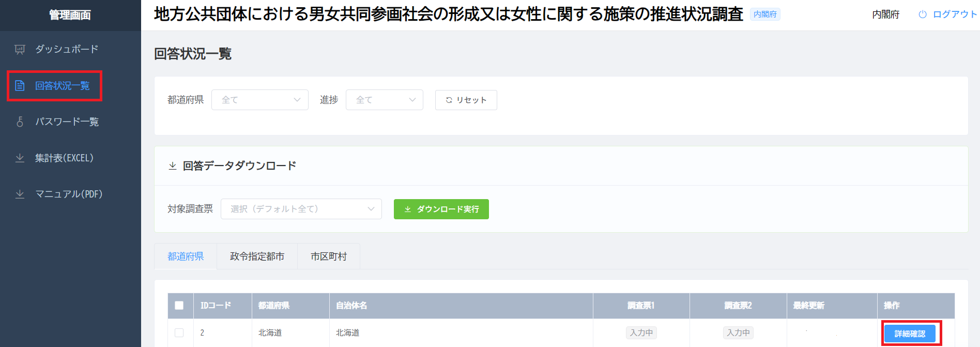
Task: Click download icon beside 集計表(EXCEL)
Action: point(20,158)
